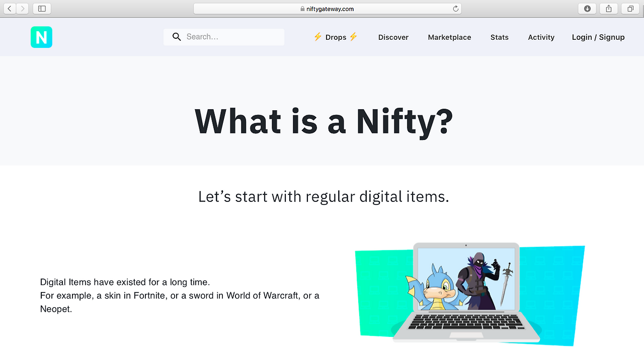Click "Let's start with regular digital items." text
644x358 pixels.
click(324, 196)
